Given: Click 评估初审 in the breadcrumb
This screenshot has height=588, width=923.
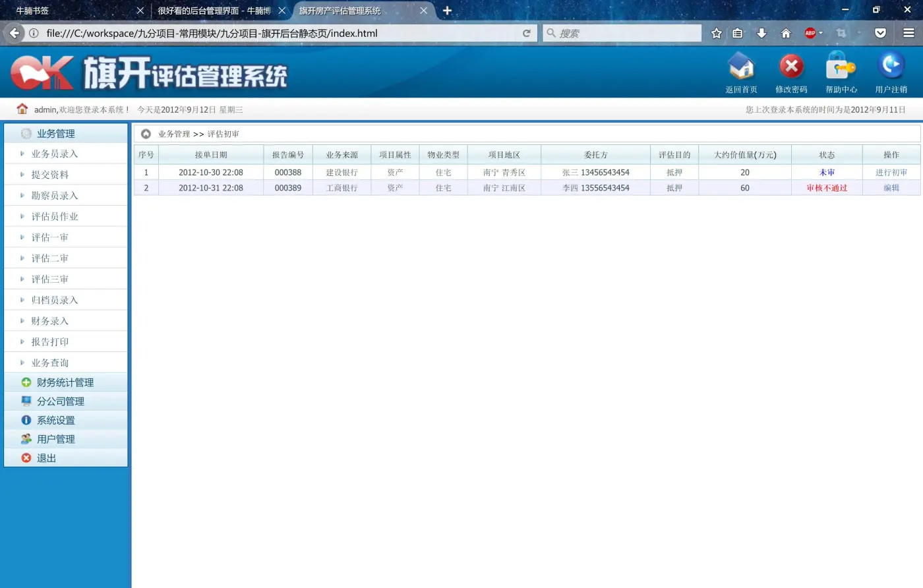Looking at the screenshot, I should point(223,134).
